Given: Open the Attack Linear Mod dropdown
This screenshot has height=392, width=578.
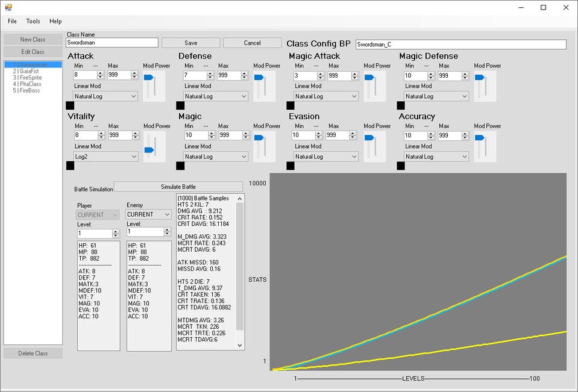Looking at the screenshot, I should point(104,96).
